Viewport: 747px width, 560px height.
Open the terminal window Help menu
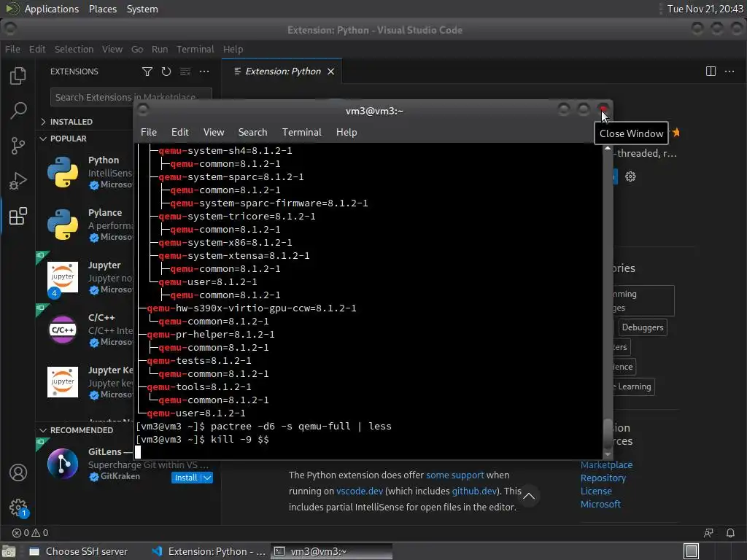pyautogui.click(x=347, y=133)
